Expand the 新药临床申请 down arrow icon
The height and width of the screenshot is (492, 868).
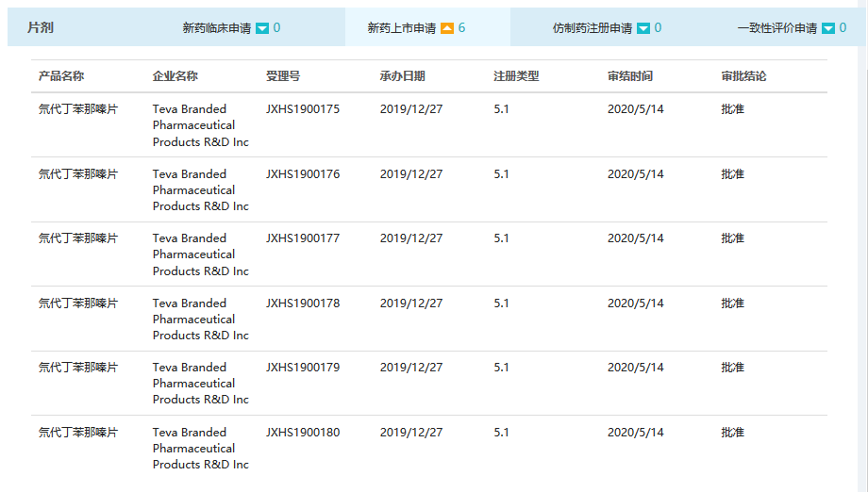click(x=262, y=28)
